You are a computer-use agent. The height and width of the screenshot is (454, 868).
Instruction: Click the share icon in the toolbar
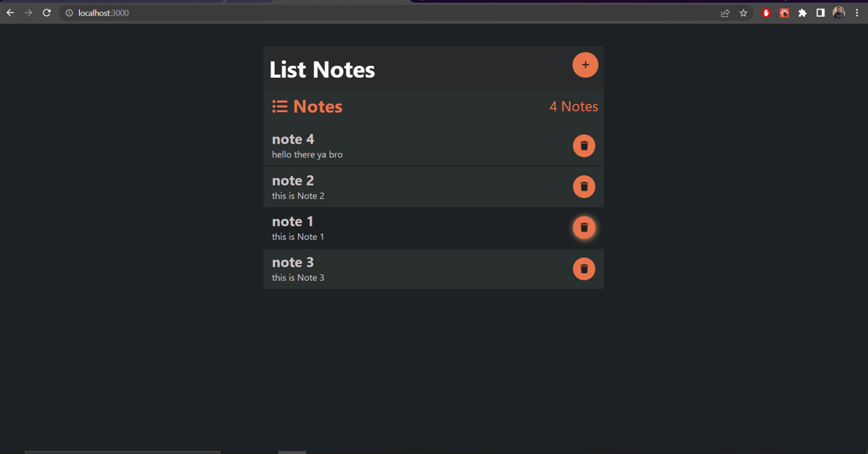(x=725, y=12)
